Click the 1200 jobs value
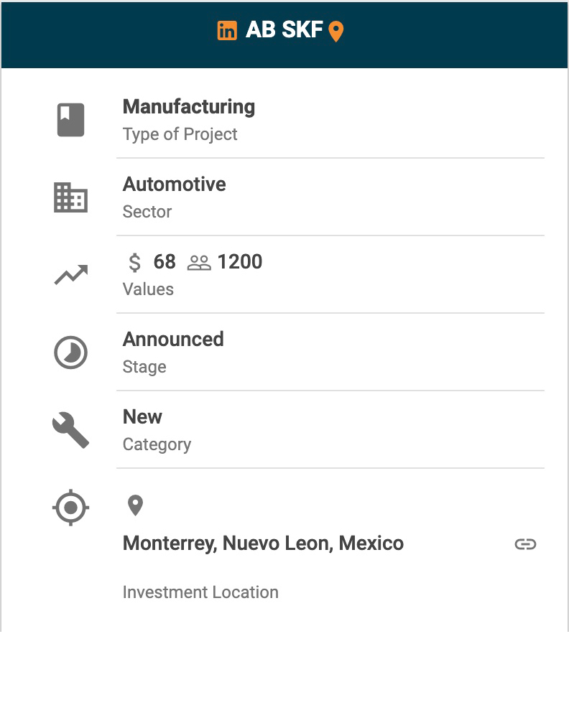569x728 pixels. coord(240,262)
